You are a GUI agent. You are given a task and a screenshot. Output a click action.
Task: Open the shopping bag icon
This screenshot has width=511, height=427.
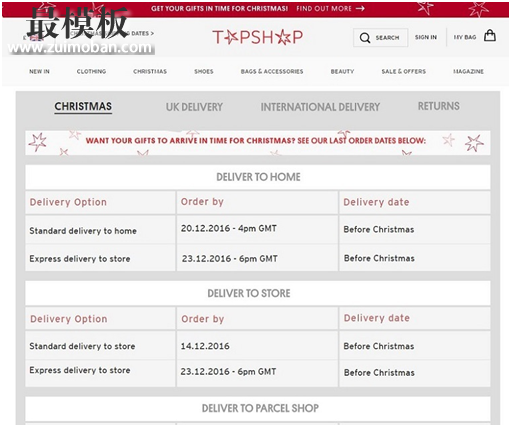pos(490,36)
